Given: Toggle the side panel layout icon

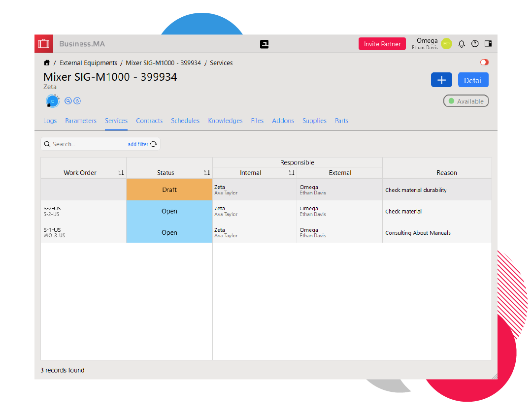Looking at the screenshot, I should click(x=488, y=44).
